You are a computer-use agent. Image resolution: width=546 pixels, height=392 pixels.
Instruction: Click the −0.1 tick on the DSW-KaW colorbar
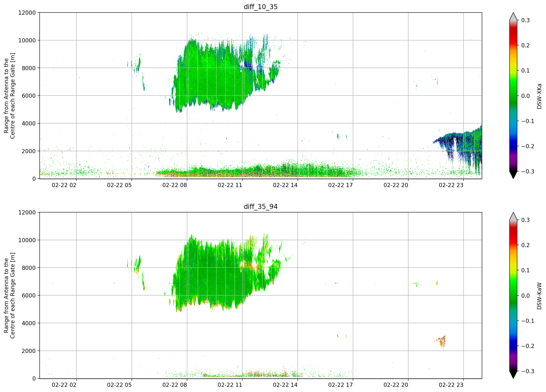(528, 321)
